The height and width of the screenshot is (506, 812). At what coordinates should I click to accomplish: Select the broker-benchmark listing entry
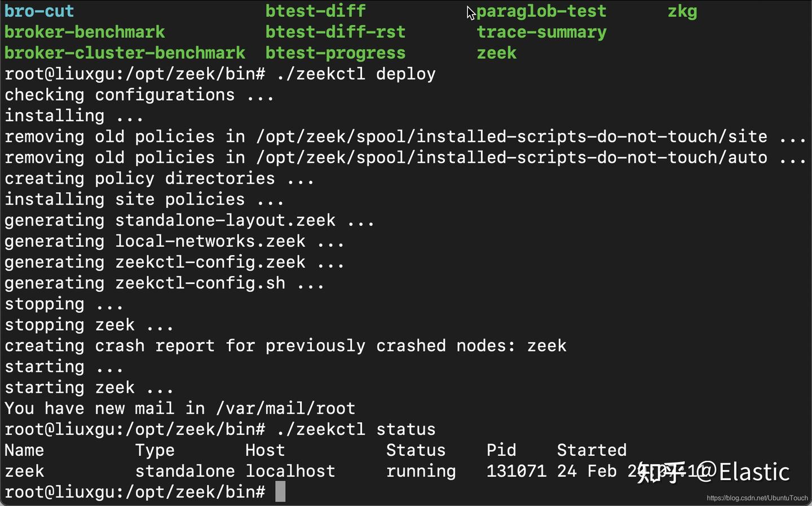(85, 32)
